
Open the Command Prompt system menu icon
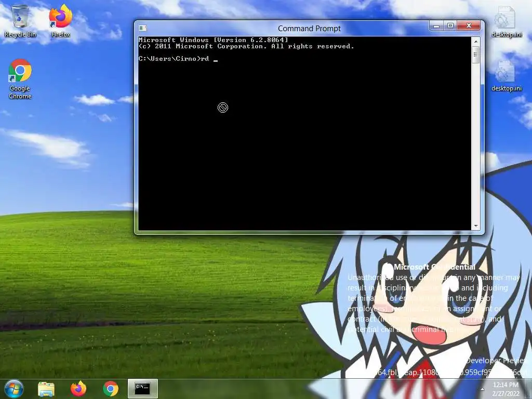pyautogui.click(x=143, y=28)
